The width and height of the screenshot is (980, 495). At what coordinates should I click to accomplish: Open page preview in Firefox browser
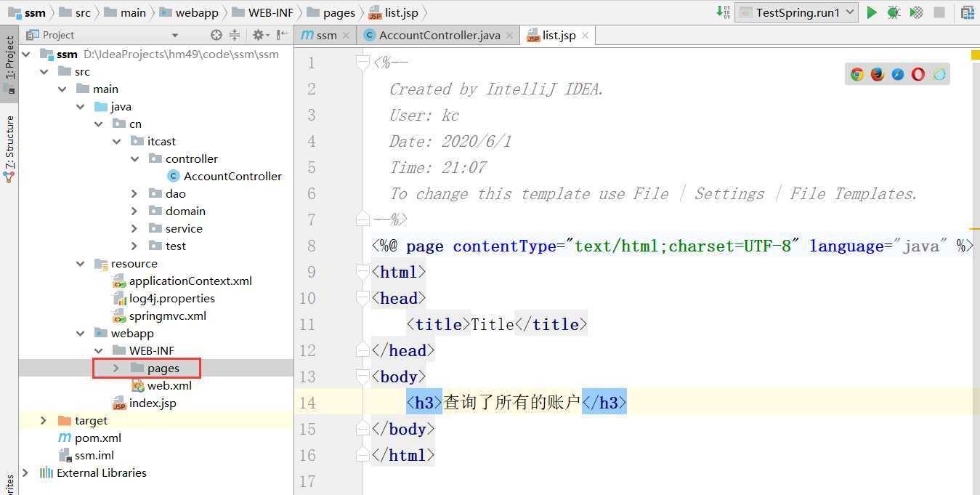(878, 74)
